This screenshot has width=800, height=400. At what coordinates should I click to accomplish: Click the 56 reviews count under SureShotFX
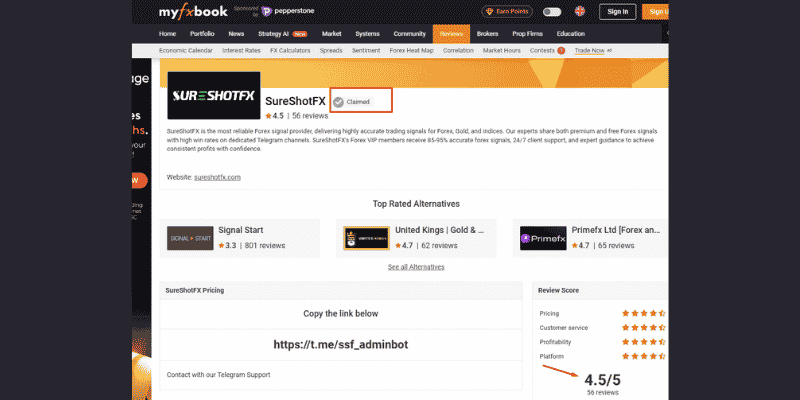310,116
